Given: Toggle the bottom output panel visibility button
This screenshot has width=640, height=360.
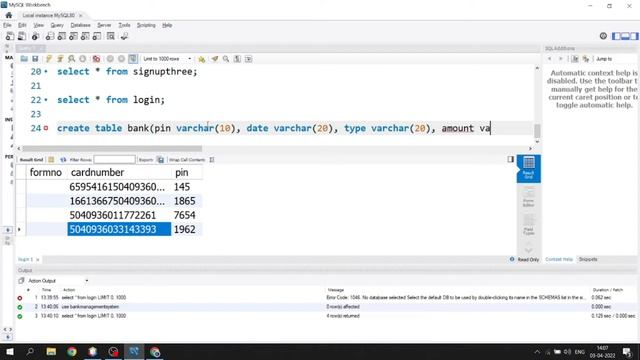Looking at the screenshot, I should (x=625, y=36).
